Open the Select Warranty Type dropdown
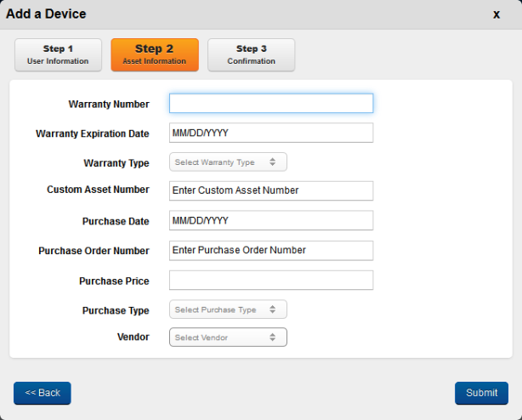The image size is (522, 420). [228, 162]
